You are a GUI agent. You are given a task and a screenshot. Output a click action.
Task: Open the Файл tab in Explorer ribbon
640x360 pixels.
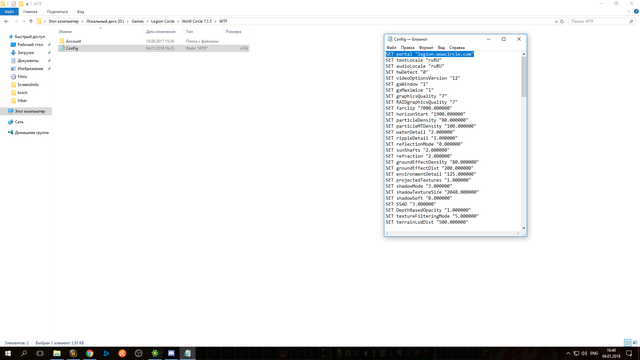pyautogui.click(x=9, y=11)
